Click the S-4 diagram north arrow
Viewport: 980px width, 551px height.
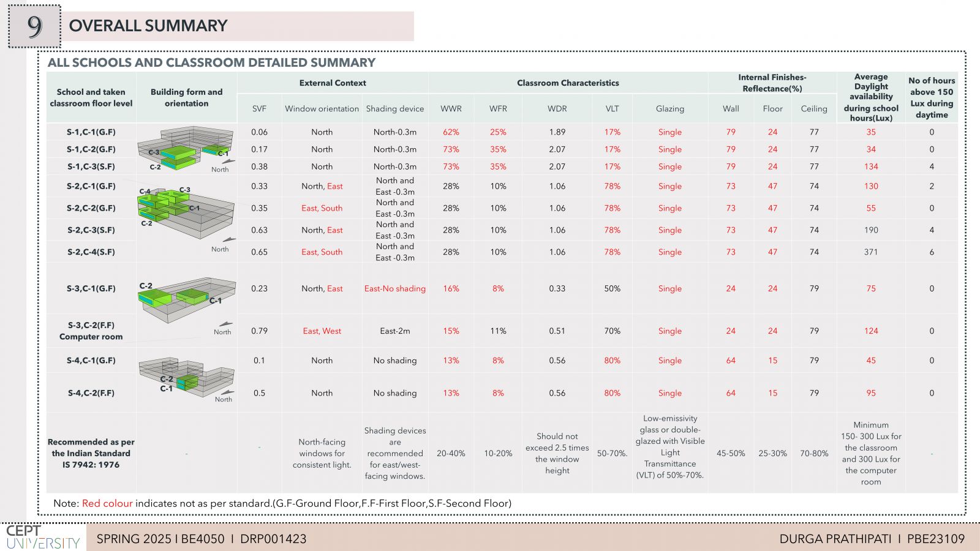pos(227,391)
